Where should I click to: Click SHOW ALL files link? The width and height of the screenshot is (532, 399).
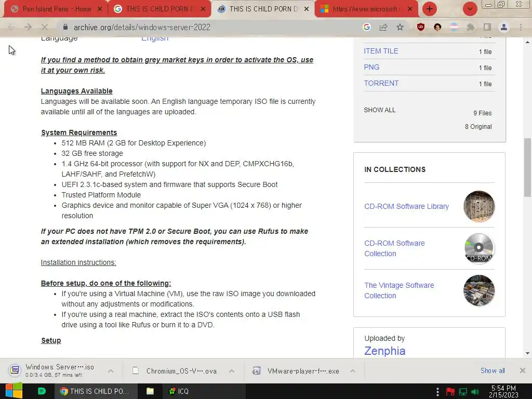point(380,110)
